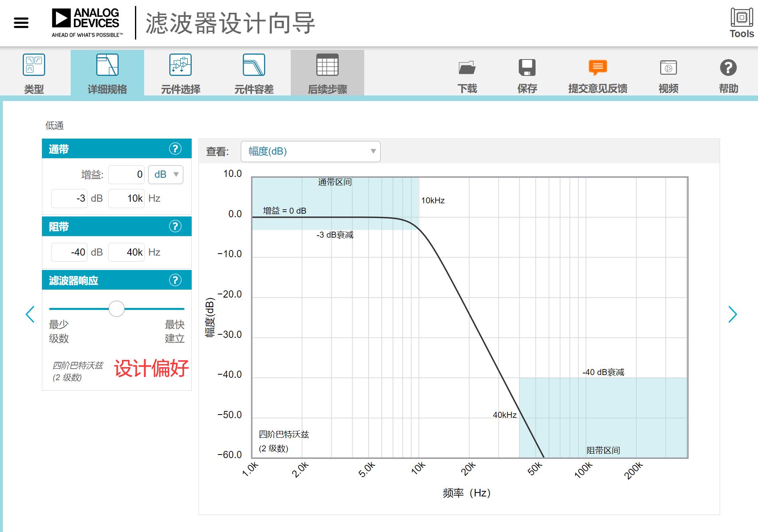The height and width of the screenshot is (532, 758).
Task: Open the hamburger menu
Action: tap(21, 23)
